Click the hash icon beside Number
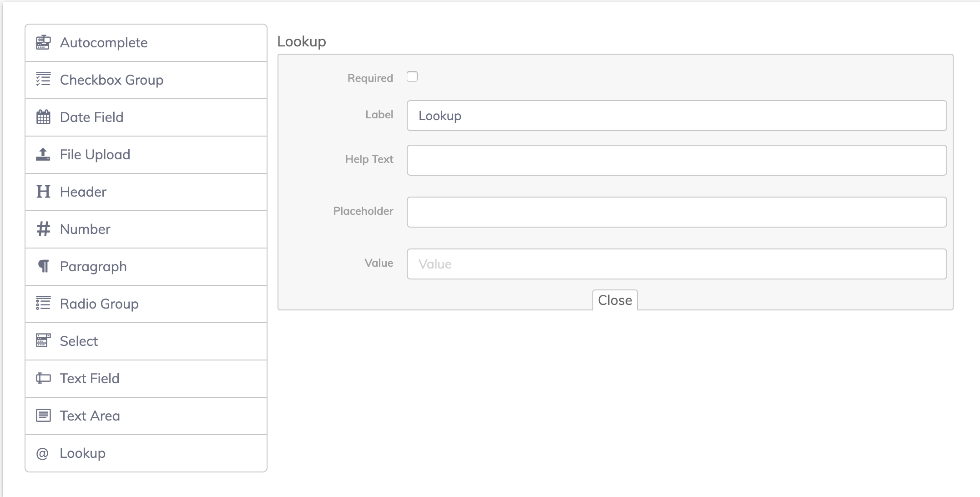 [x=43, y=229]
